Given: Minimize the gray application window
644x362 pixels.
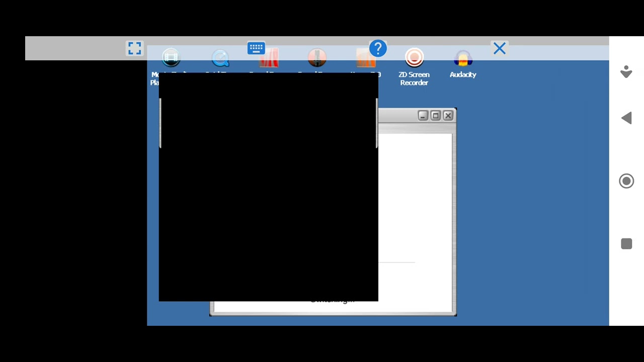Looking at the screenshot, I should (x=423, y=116).
